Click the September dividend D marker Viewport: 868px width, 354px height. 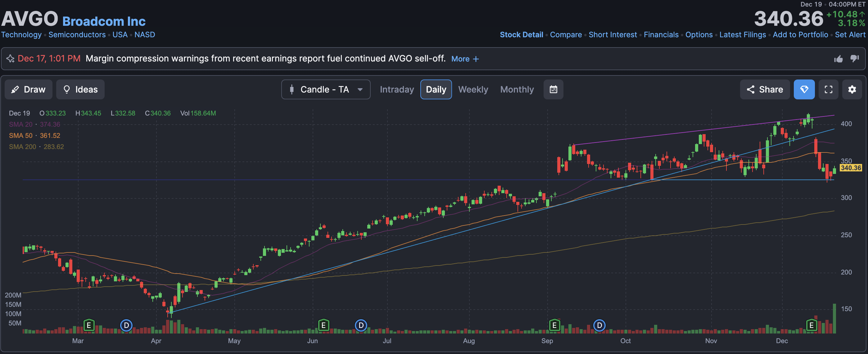[599, 325]
